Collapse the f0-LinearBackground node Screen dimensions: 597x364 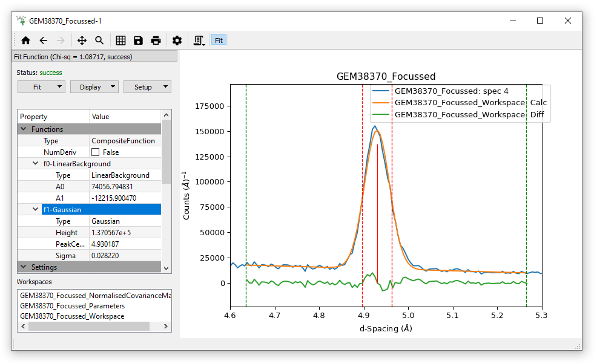click(x=36, y=164)
